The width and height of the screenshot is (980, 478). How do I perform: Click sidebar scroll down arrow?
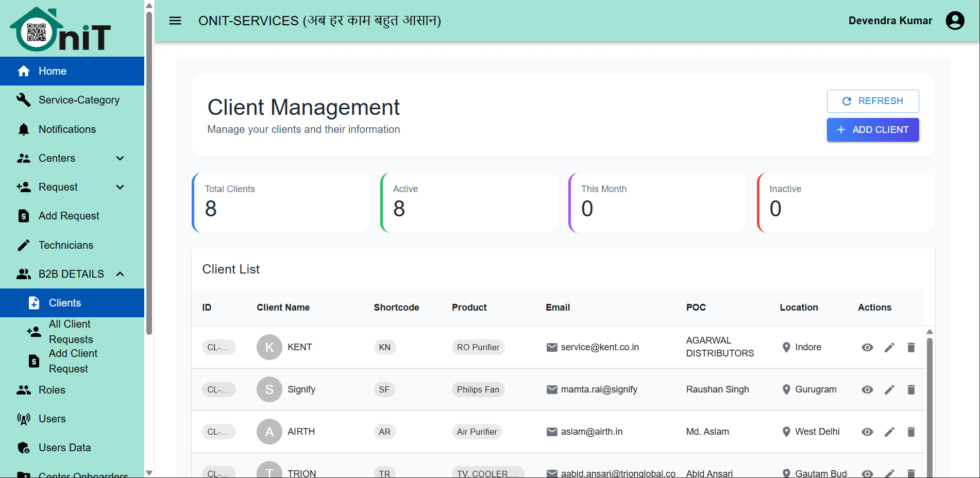click(x=149, y=472)
